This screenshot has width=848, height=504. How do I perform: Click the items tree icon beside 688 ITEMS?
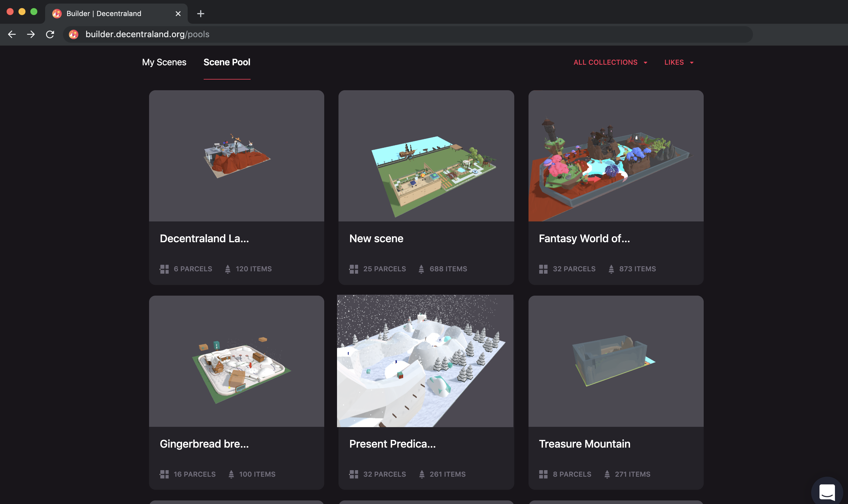[x=421, y=269]
